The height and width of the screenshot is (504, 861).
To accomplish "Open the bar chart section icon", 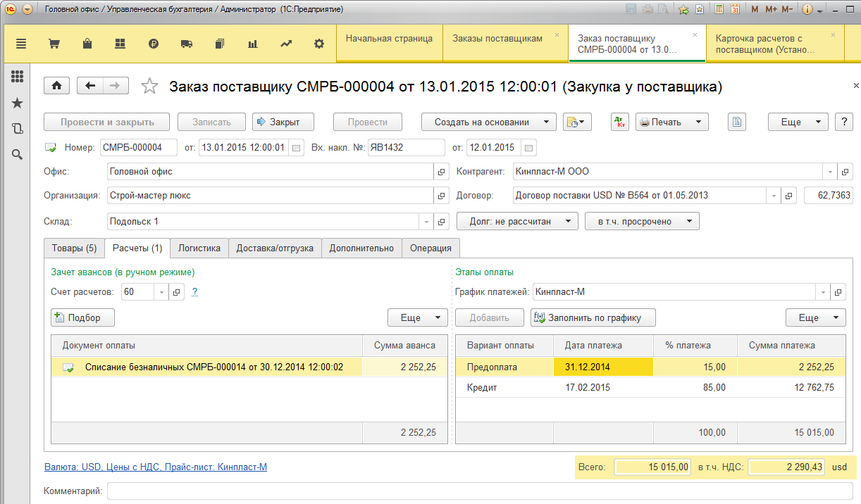I will [x=253, y=44].
